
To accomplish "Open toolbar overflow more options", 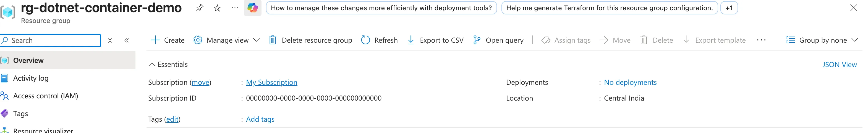I will (x=761, y=40).
